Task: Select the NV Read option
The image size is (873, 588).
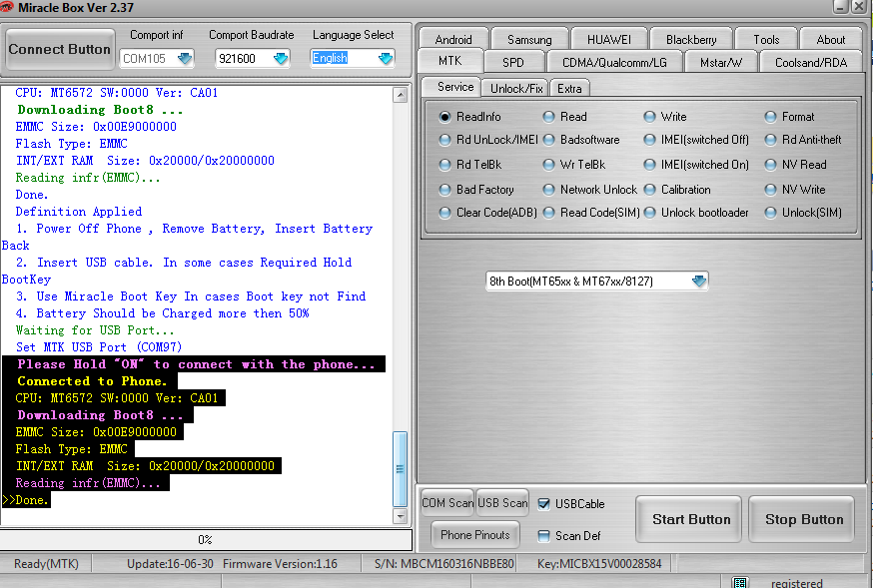Action: tap(770, 165)
